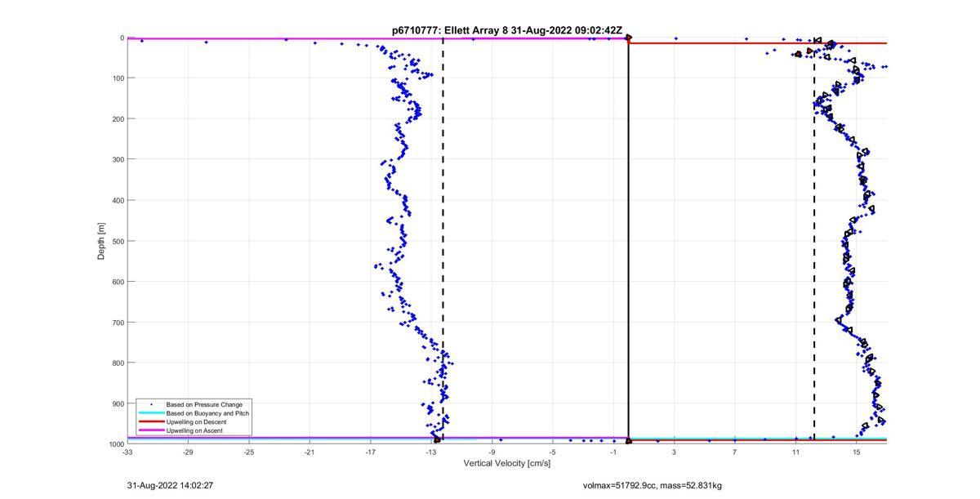Click velocity axis tick label '3'
The image size is (980, 499).
[675, 452]
